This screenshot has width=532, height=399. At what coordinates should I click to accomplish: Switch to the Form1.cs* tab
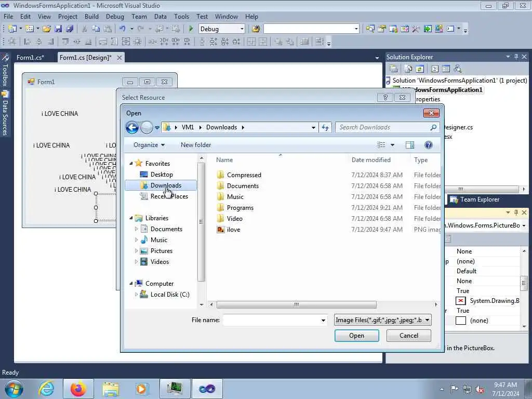(30, 57)
